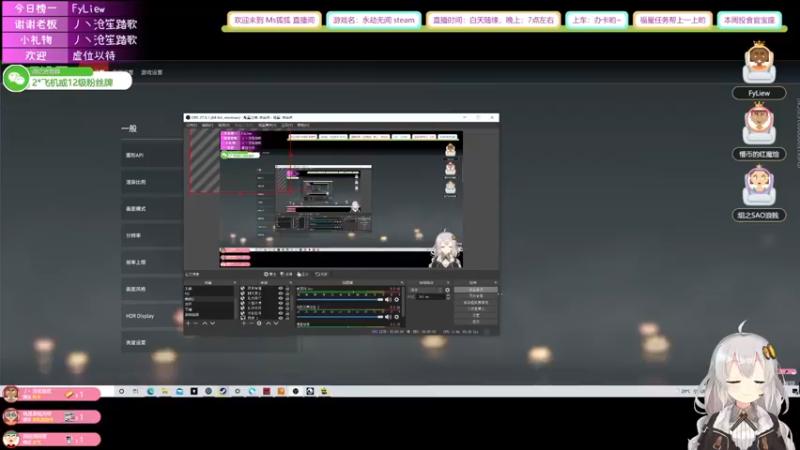Select 画面模式 in game settings sidebar
This screenshot has height=450, width=800.
coord(152,209)
